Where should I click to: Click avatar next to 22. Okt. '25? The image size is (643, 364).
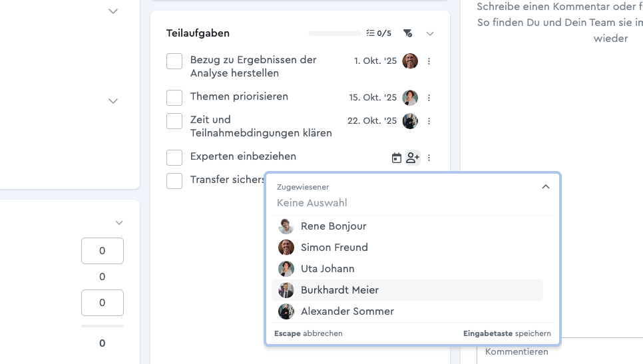point(410,121)
